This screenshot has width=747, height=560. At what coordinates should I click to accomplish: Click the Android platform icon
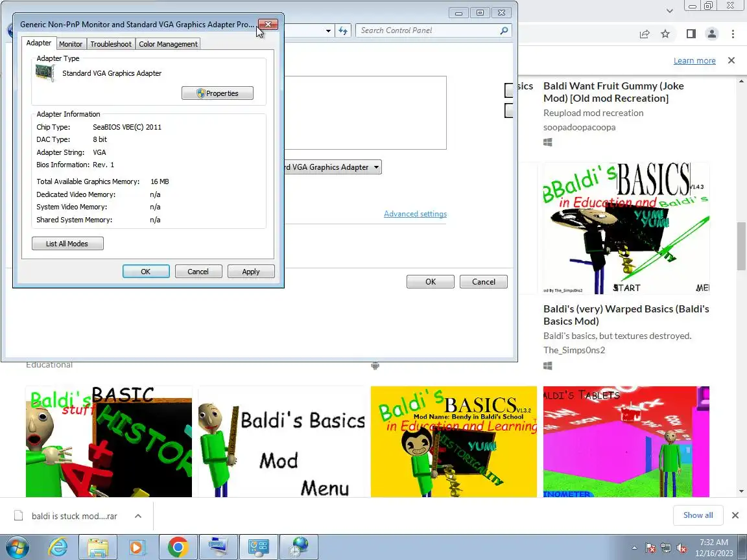point(375,366)
